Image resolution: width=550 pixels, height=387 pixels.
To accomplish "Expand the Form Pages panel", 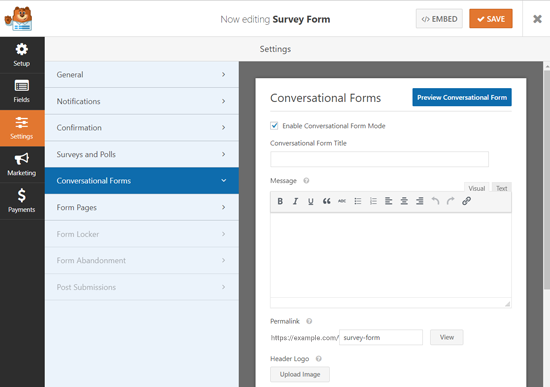I will click(142, 207).
